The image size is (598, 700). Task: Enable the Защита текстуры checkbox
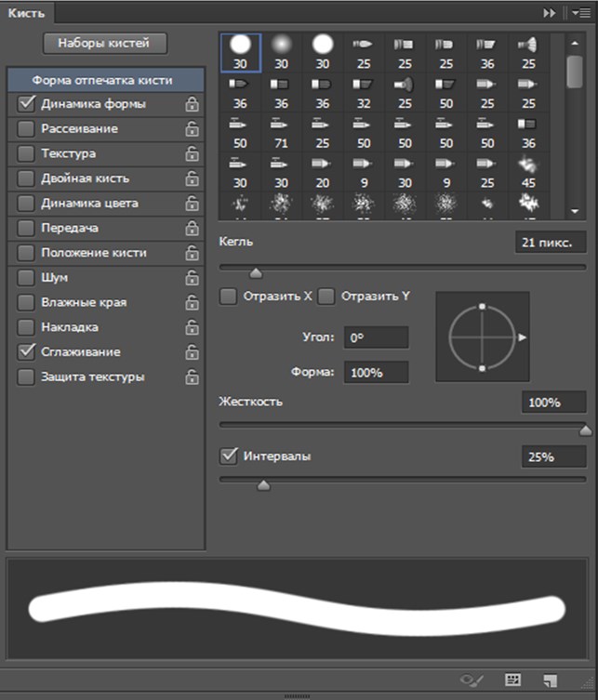click(26, 376)
